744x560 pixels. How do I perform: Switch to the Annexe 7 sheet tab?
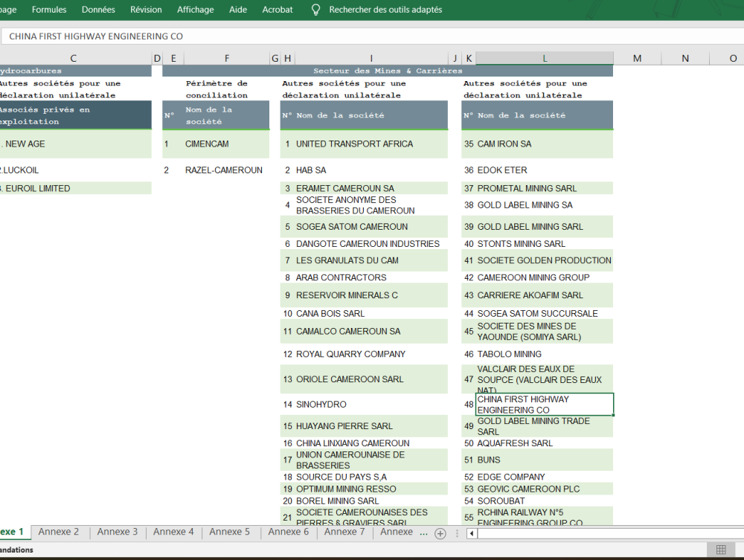(344, 532)
